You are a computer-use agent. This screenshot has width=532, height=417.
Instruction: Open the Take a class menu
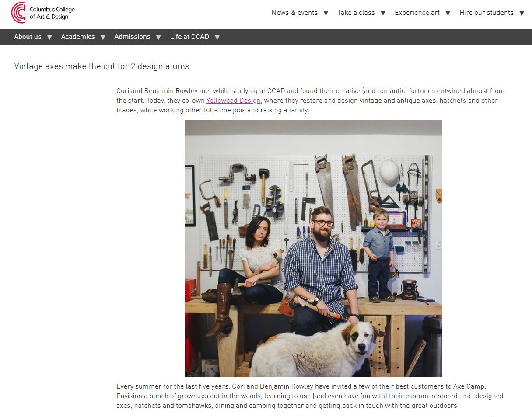[x=356, y=13]
